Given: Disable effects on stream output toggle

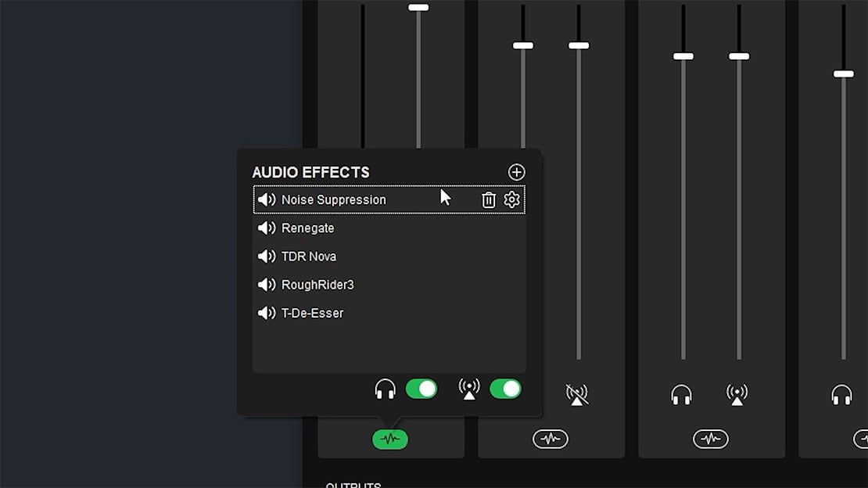Looking at the screenshot, I should (505, 389).
